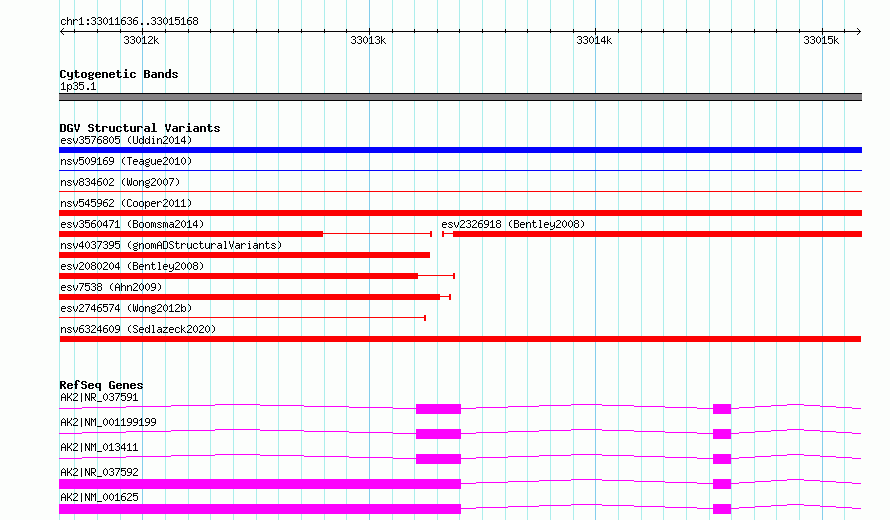Select the larger magenta exon of AK2|NM_013411
The image size is (890, 520).
coord(438,459)
